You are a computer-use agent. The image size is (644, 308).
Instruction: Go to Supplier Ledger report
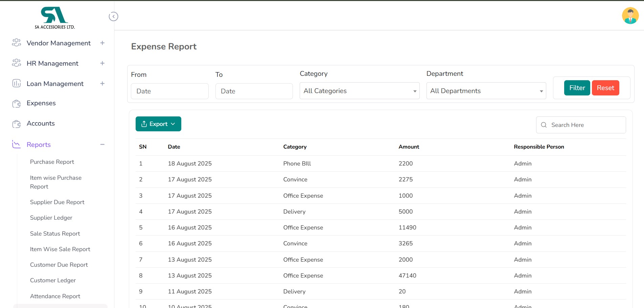(x=51, y=218)
